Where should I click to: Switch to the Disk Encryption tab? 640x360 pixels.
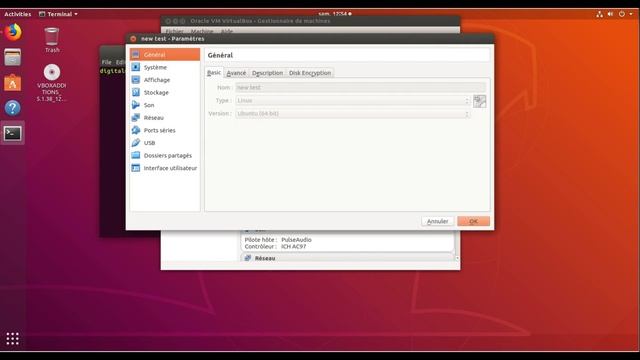coord(310,73)
